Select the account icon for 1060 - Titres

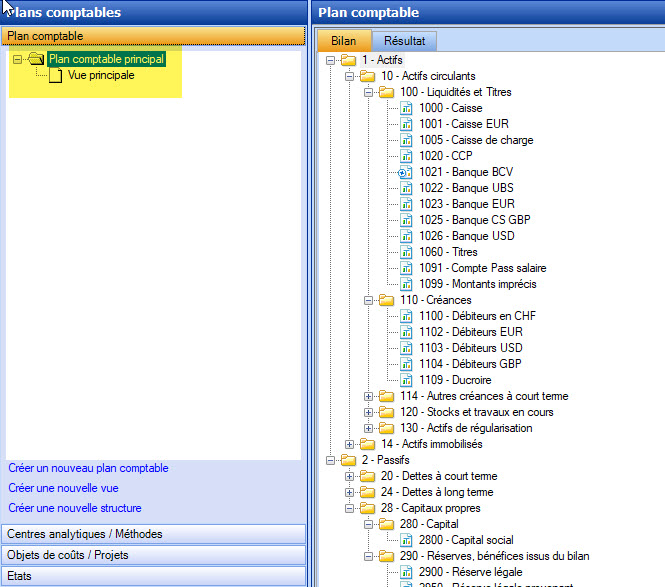(406, 252)
